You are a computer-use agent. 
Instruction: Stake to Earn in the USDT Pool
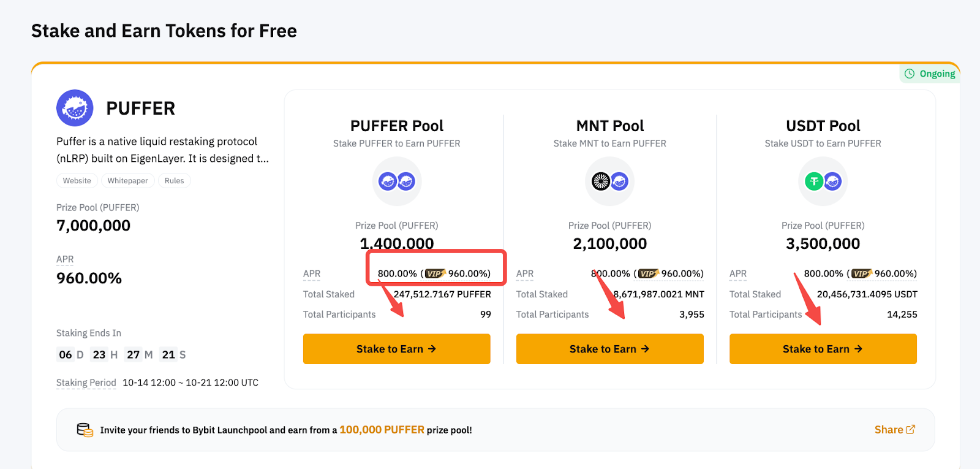tap(823, 349)
